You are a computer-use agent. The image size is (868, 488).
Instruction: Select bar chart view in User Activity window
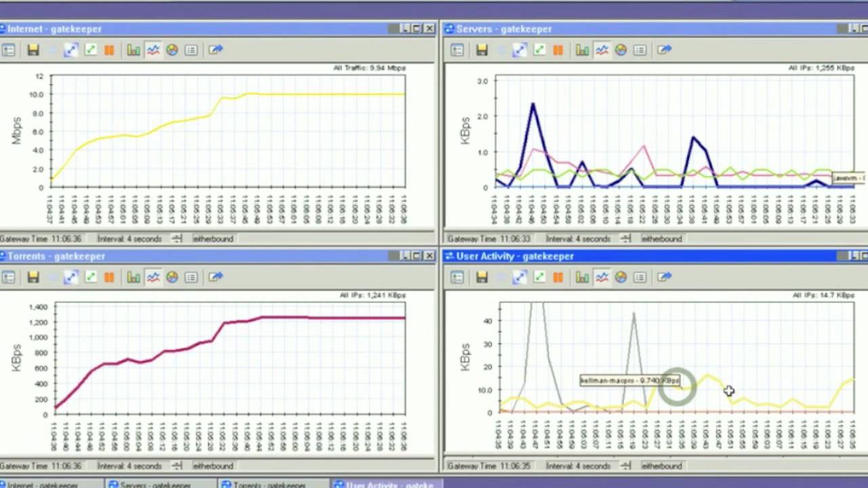583,277
